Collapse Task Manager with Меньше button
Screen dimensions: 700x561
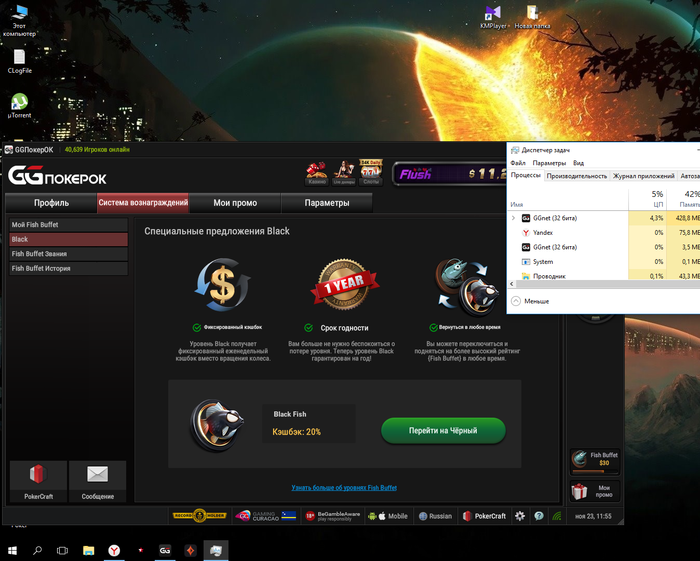coord(530,301)
